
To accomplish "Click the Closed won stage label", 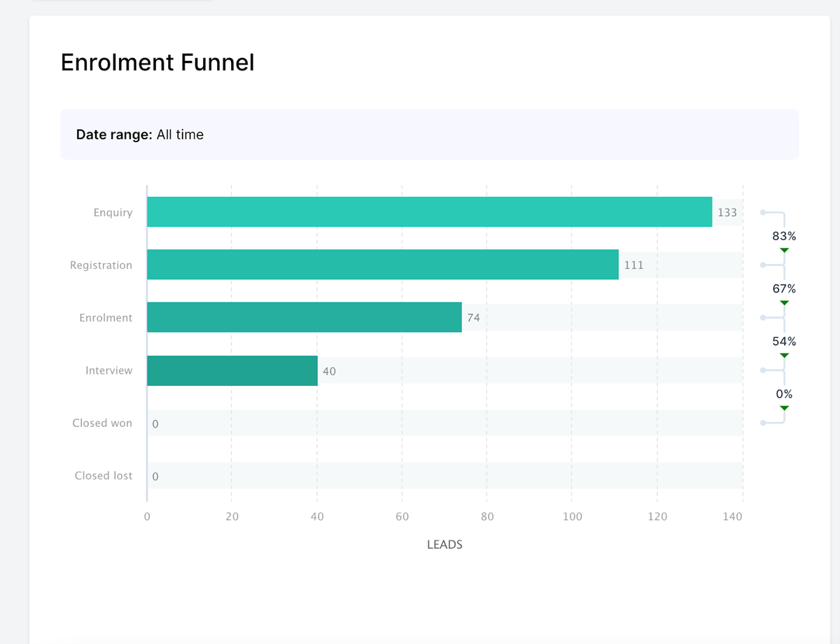I will tap(102, 423).
